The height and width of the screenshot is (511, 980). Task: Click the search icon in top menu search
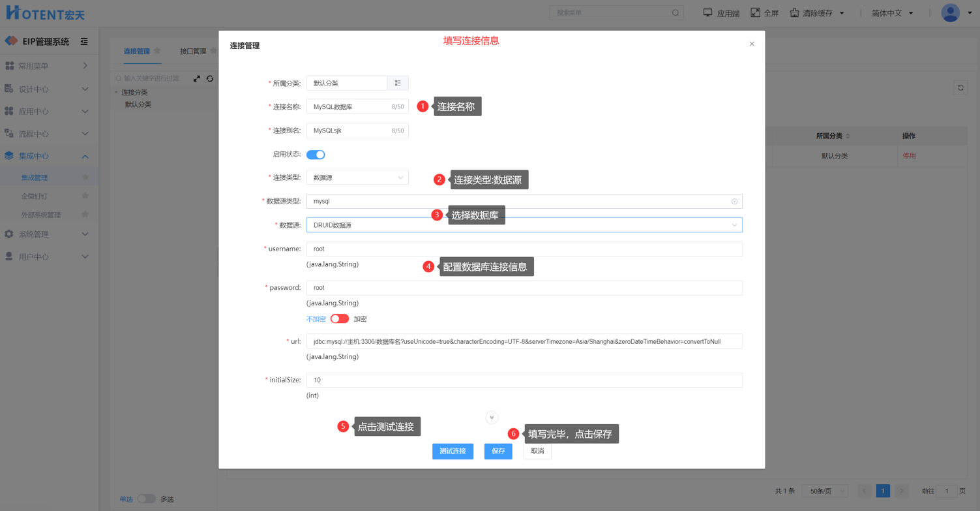pyautogui.click(x=676, y=13)
